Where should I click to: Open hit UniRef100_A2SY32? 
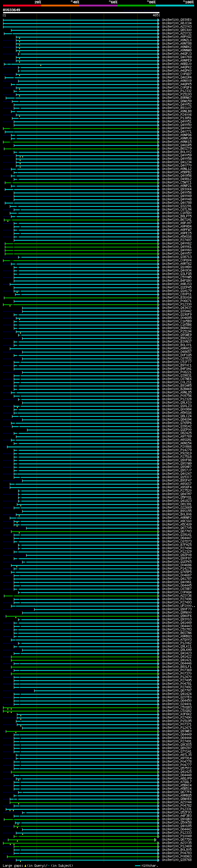pos(176,33)
